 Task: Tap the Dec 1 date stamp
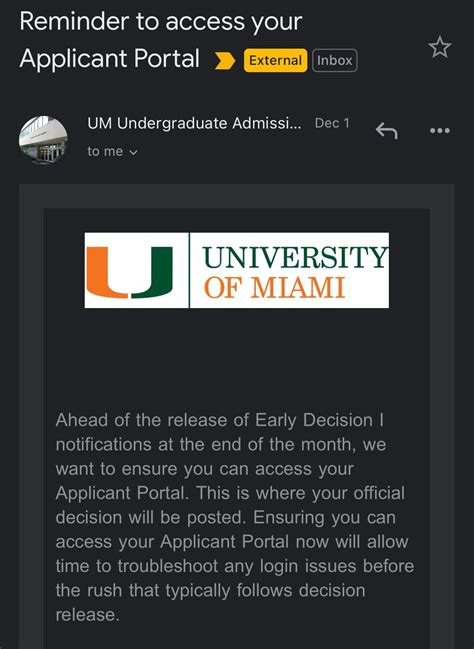coord(332,123)
